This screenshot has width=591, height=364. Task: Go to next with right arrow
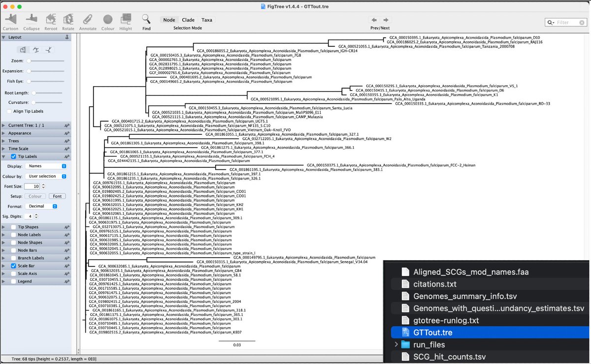pyautogui.click(x=386, y=20)
